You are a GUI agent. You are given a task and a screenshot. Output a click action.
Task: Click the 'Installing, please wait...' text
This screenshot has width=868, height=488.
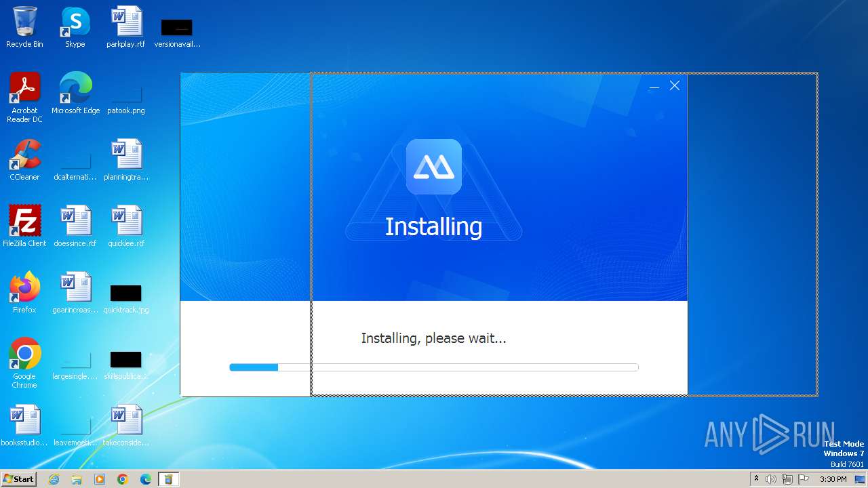pos(434,338)
